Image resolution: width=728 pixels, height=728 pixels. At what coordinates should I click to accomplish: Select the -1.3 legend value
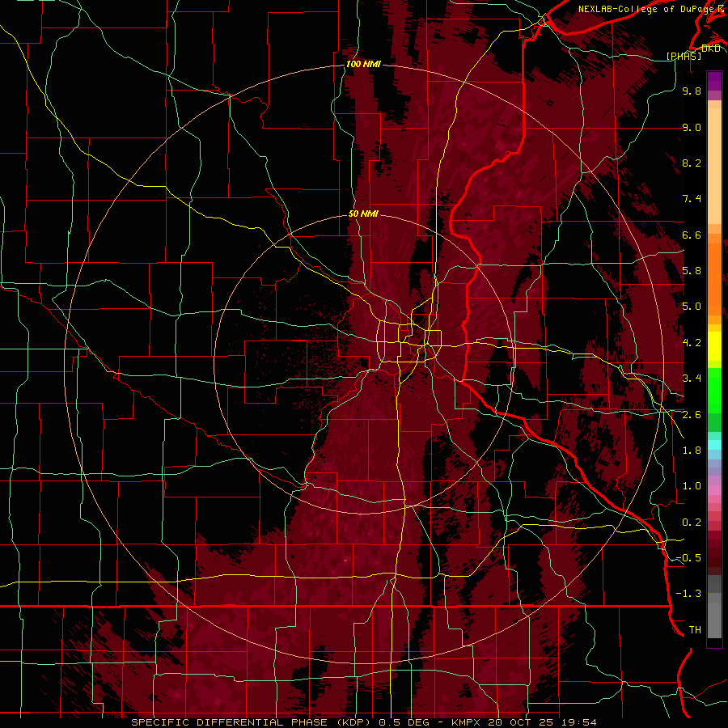(x=688, y=594)
